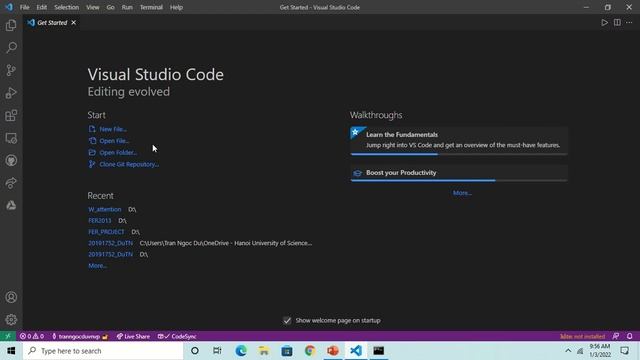Viewport: 640px width, 360px height.
Task: Open the terminal window from taskbar
Action: (378, 351)
